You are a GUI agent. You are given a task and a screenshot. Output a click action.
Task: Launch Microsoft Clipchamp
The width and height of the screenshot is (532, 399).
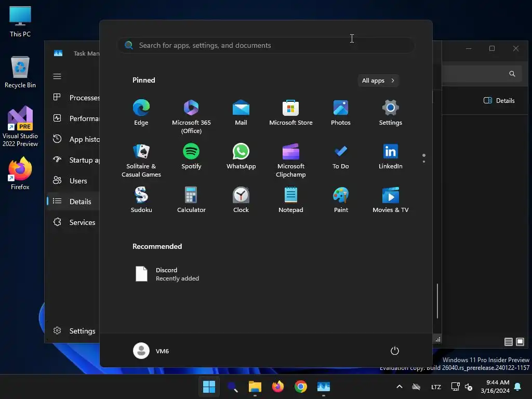point(291,160)
